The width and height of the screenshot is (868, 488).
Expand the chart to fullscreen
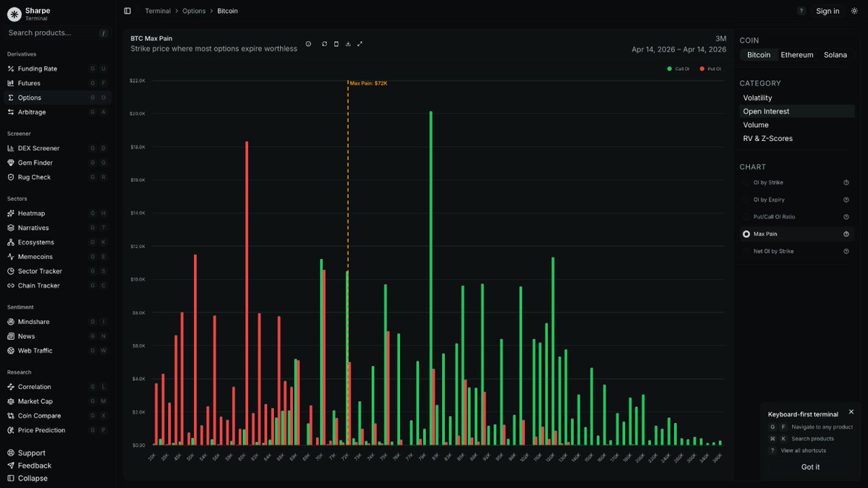[x=360, y=44]
